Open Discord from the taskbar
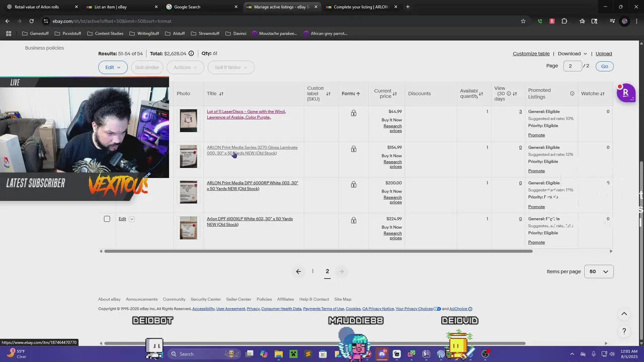 point(382,354)
